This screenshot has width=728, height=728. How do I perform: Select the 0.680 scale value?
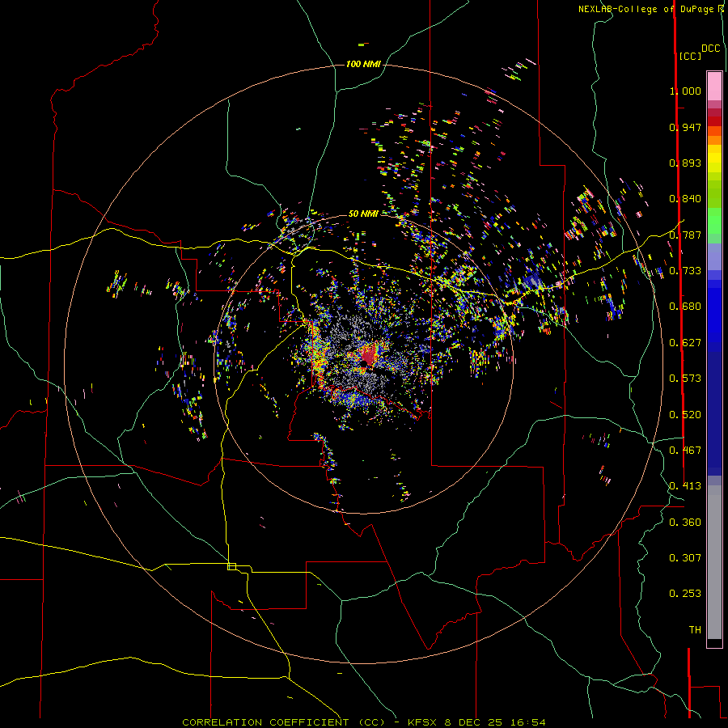[685, 307]
